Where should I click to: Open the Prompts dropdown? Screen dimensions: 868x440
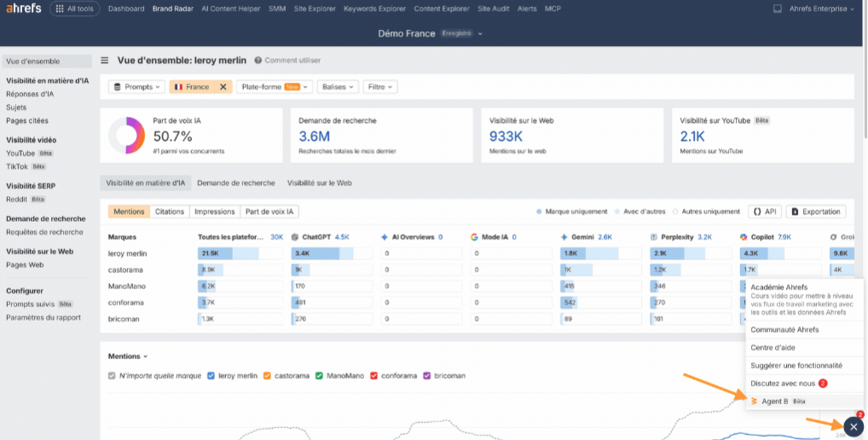[136, 87]
